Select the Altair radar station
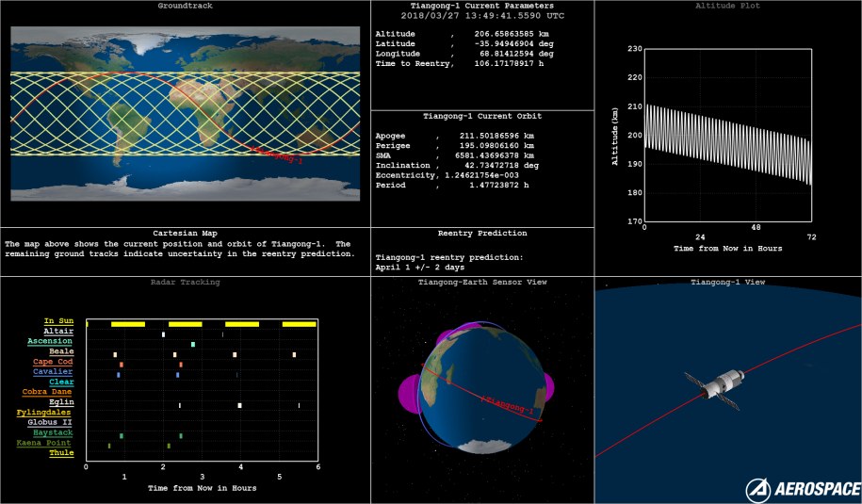Screen dimensions: 862x504 [57, 332]
